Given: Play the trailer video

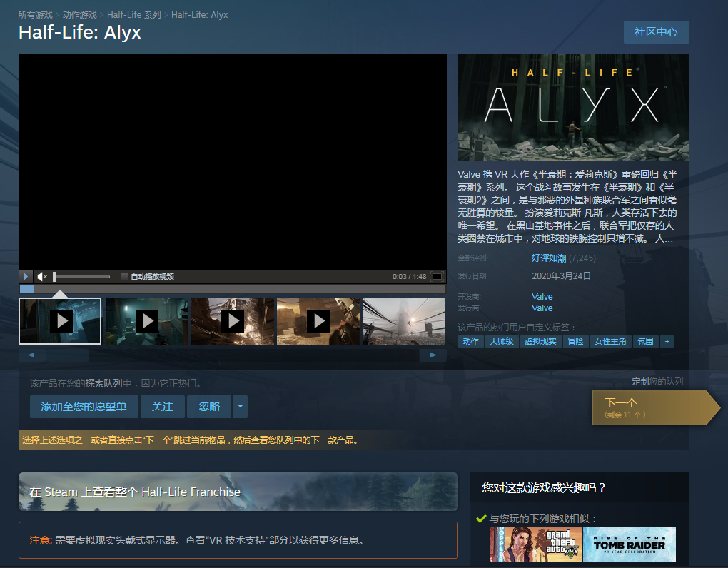Looking at the screenshot, I should tap(26, 277).
